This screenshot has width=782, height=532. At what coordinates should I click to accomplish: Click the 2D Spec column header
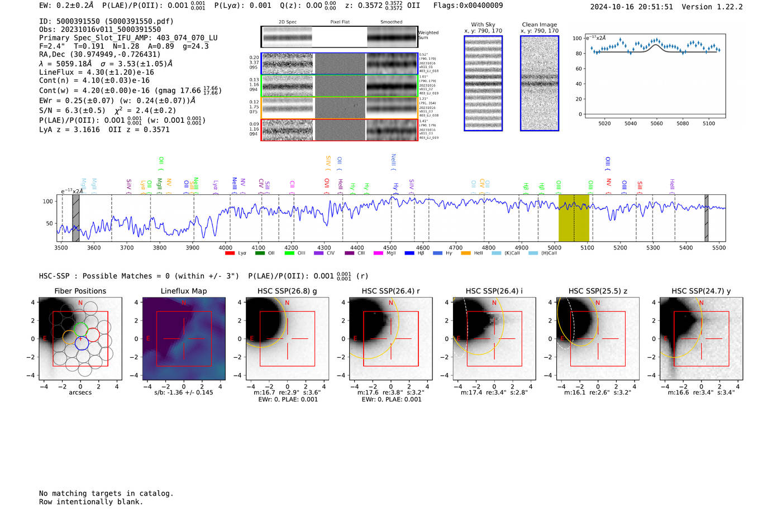tap(288, 22)
